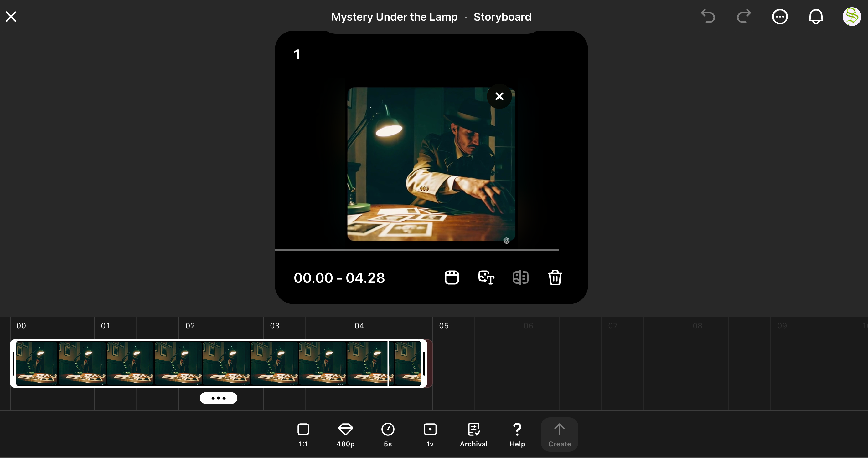Image resolution: width=868 pixels, height=458 pixels.
Task: Open the clip's three-dot options pill
Action: click(x=218, y=398)
